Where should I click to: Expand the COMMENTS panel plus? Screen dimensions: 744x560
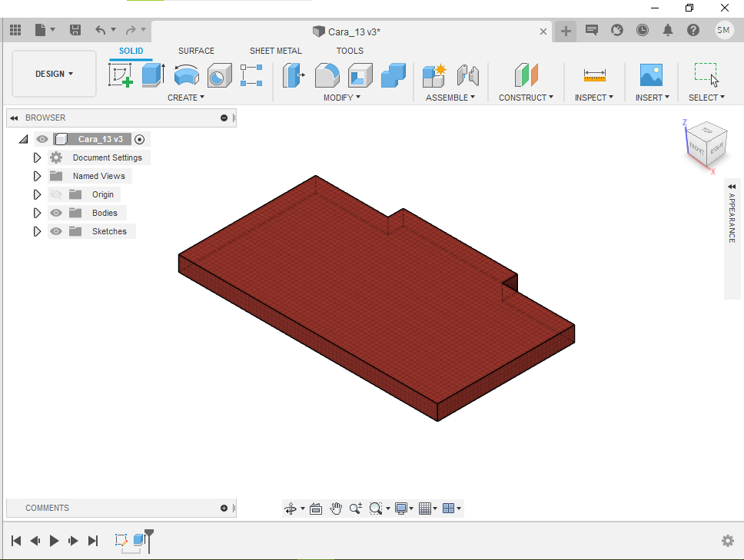tap(224, 509)
